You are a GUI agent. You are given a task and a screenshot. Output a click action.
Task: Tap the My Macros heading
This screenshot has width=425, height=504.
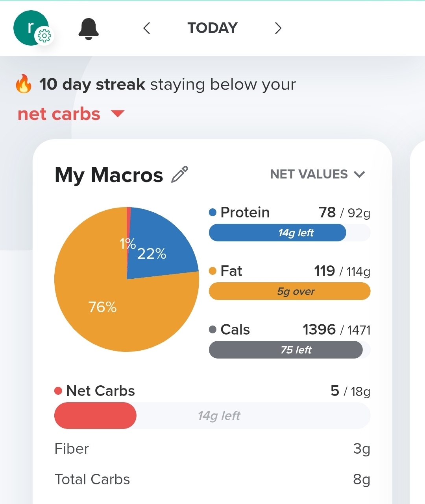coord(109,175)
